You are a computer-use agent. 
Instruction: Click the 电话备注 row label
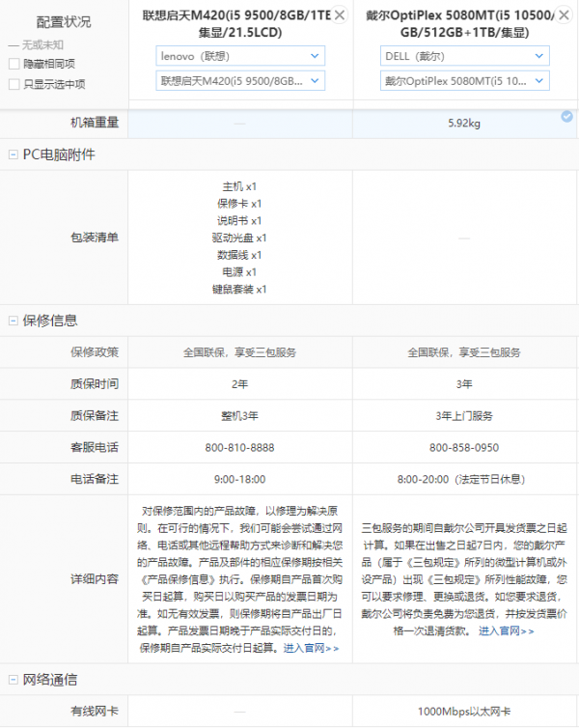coord(95,479)
